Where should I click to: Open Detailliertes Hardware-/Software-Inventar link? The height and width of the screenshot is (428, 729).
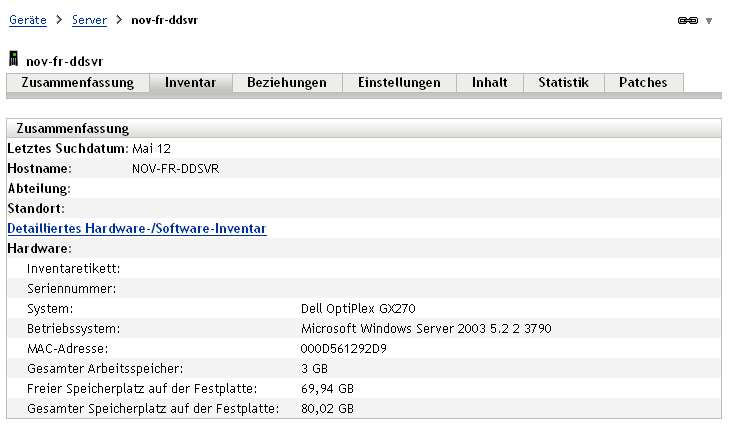[x=137, y=228]
